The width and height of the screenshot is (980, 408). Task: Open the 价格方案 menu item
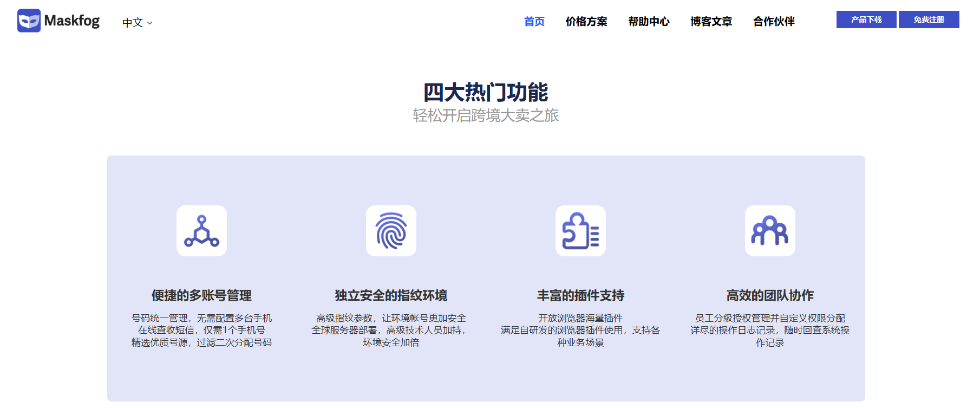point(586,22)
